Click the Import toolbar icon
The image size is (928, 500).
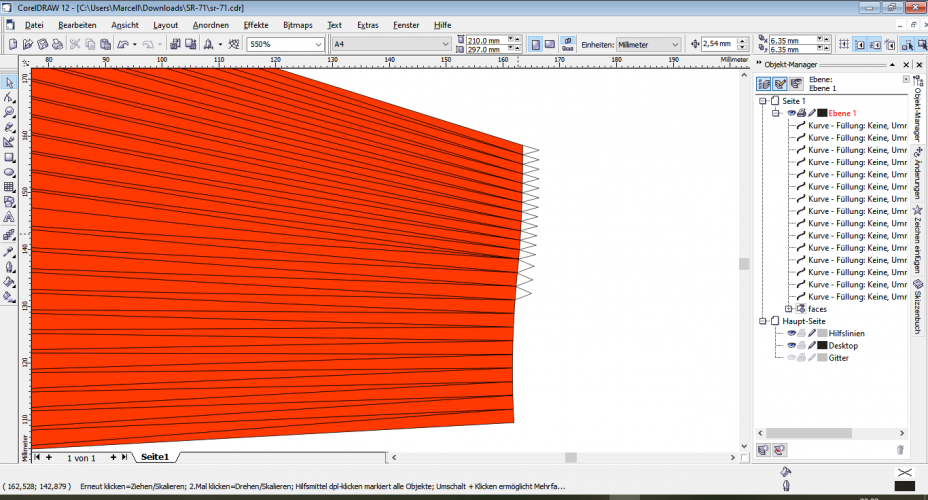point(175,44)
